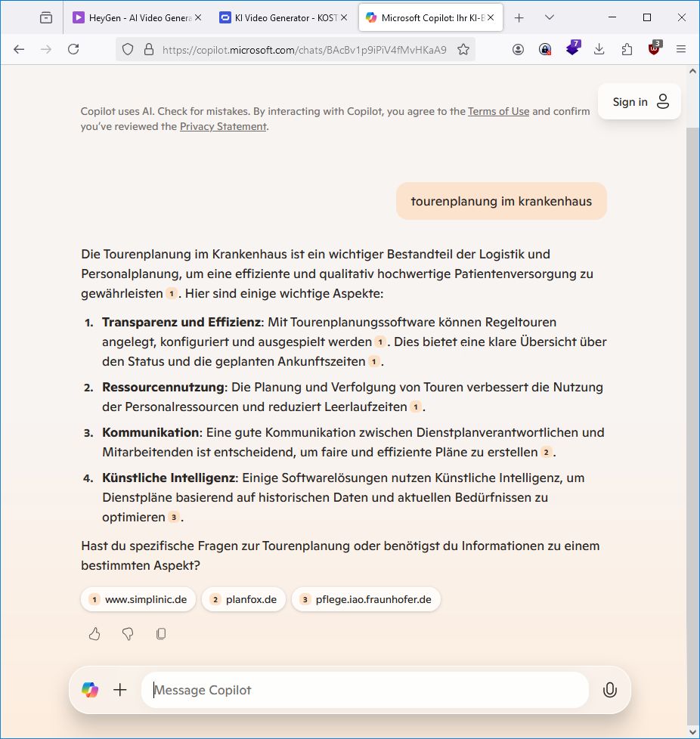The image size is (700, 739).
Task: Click the Copilot logo home button
Action: click(x=90, y=690)
